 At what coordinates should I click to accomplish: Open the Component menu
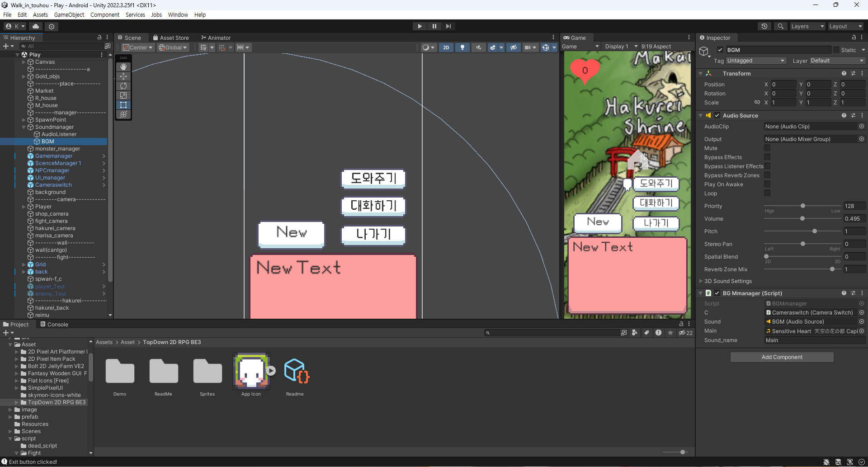105,15
